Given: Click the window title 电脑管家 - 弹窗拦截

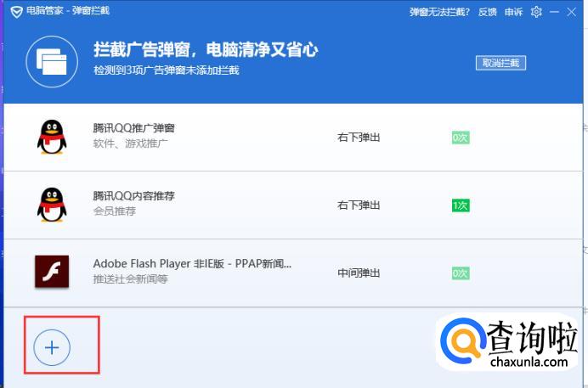Looking at the screenshot, I should 68,11.
